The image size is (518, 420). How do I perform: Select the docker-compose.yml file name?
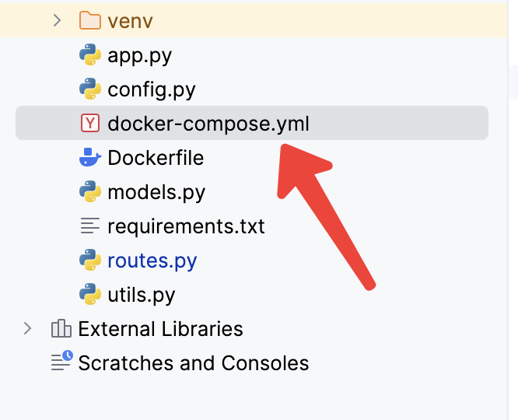pos(208,124)
